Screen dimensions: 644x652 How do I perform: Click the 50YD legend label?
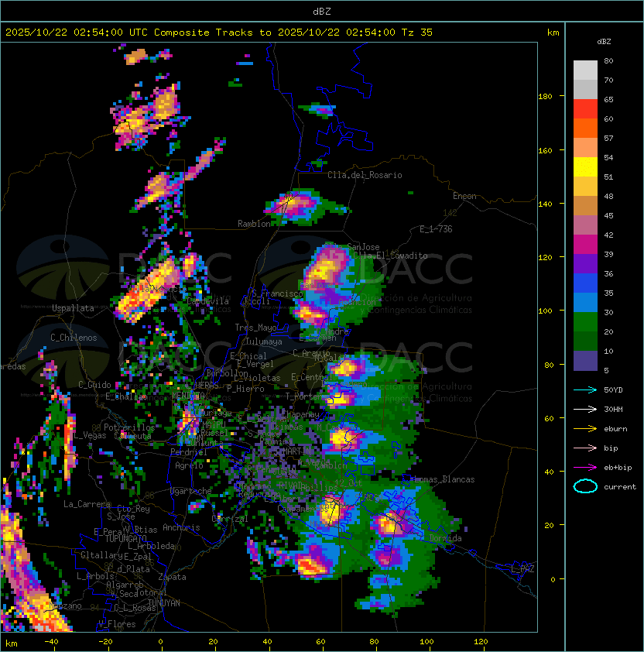(x=613, y=390)
